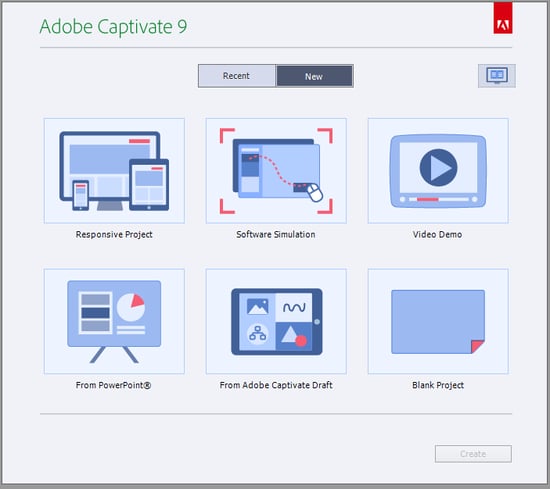Screen dimensions: 550x489
Task: Open the resources book icon button
Action: (497, 76)
